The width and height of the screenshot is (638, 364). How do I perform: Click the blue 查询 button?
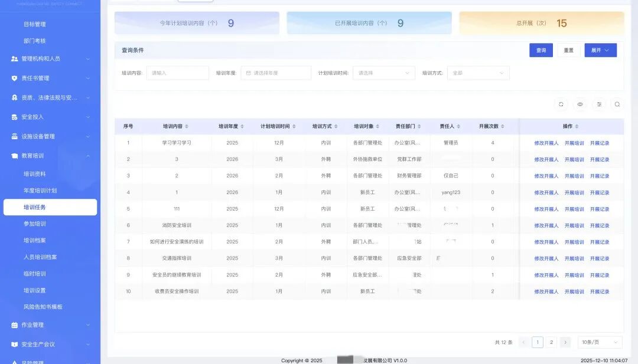pos(541,51)
